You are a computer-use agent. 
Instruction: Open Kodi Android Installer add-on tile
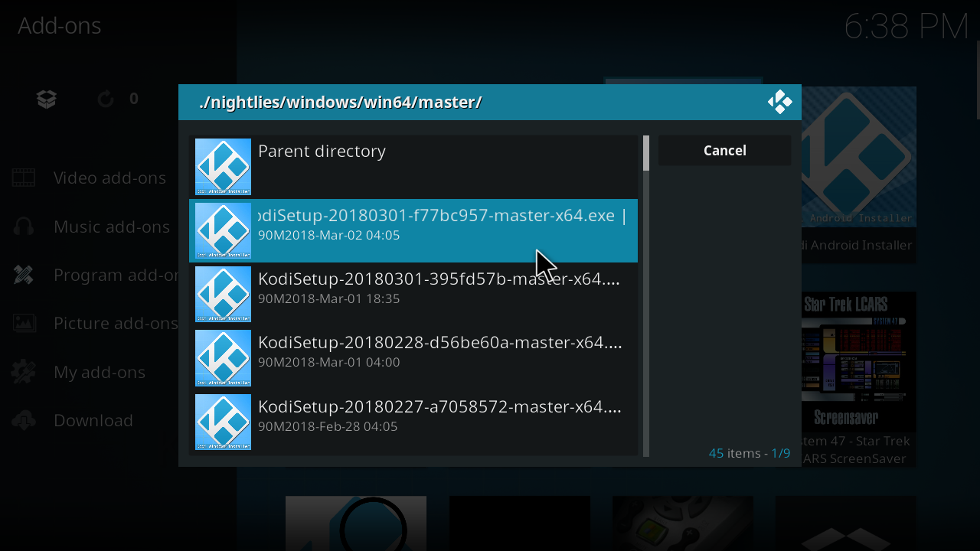point(857,174)
